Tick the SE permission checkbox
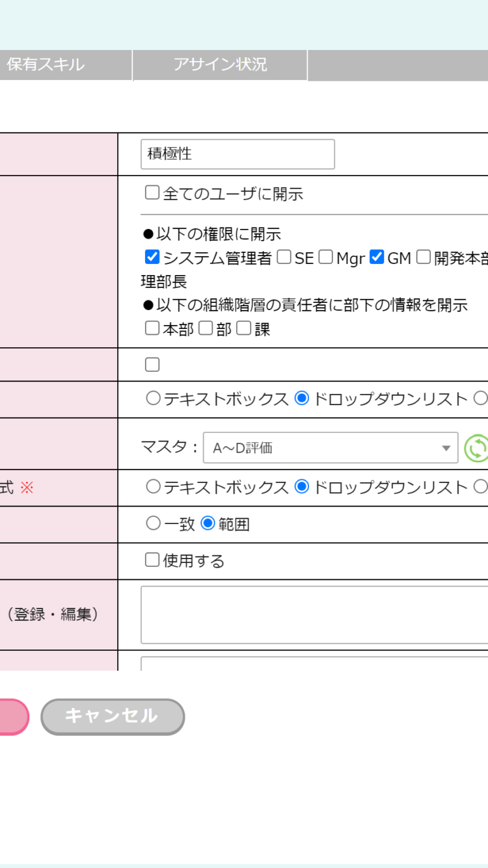 tap(284, 257)
